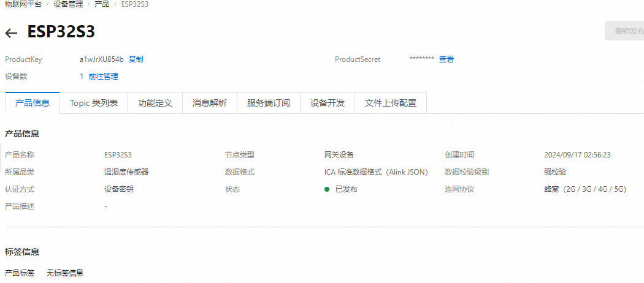Go back using the left arrow icon
644x283 pixels.
pyautogui.click(x=11, y=33)
